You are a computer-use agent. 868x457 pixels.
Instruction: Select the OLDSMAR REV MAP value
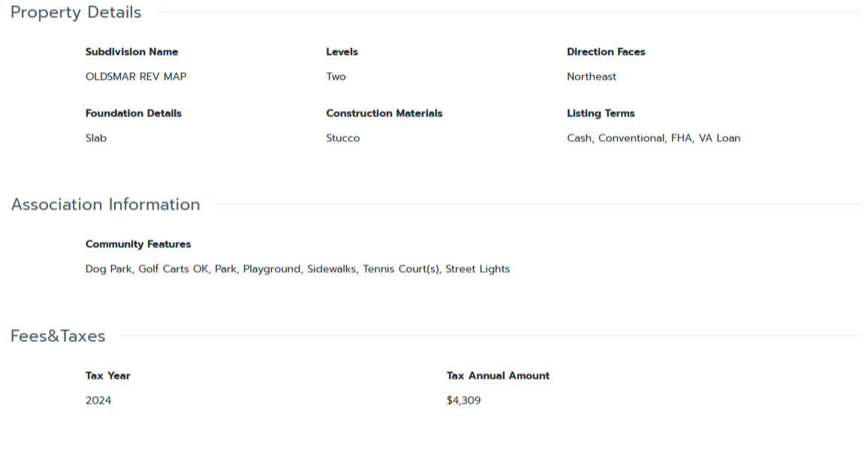[136, 77]
